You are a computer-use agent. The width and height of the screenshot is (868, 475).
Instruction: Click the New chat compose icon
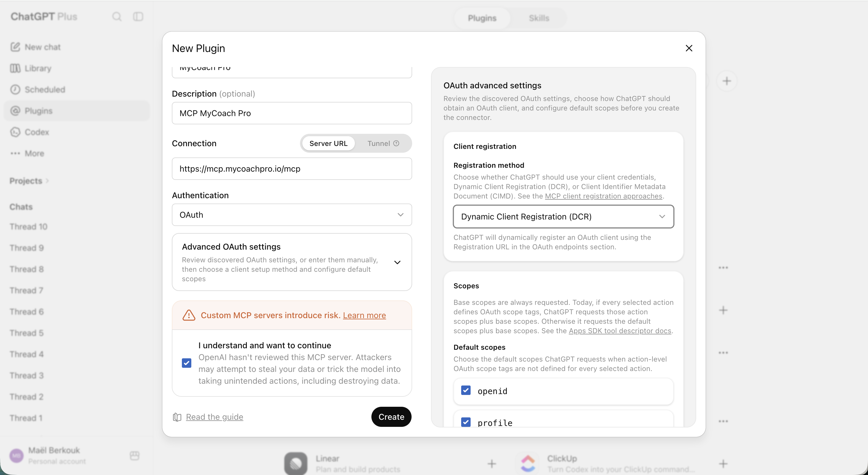click(15, 47)
